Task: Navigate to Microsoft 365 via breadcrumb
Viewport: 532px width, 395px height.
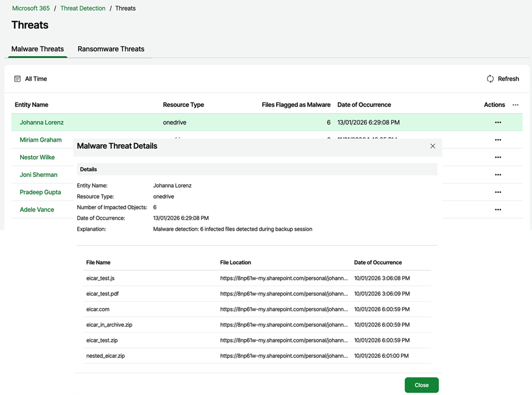Action: coord(30,8)
